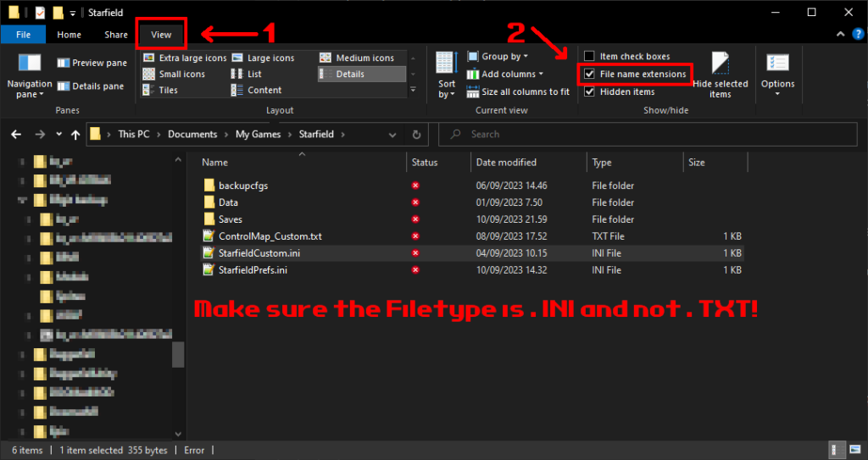Expand the Add columns dropdown
Image resolution: width=868 pixels, height=460 pixels.
click(509, 75)
